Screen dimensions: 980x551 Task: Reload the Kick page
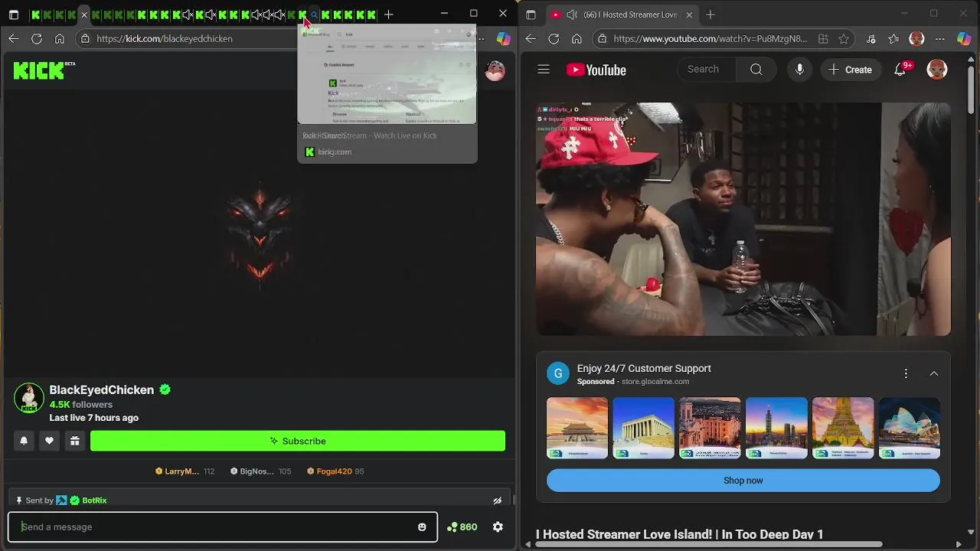pos(37,38)
